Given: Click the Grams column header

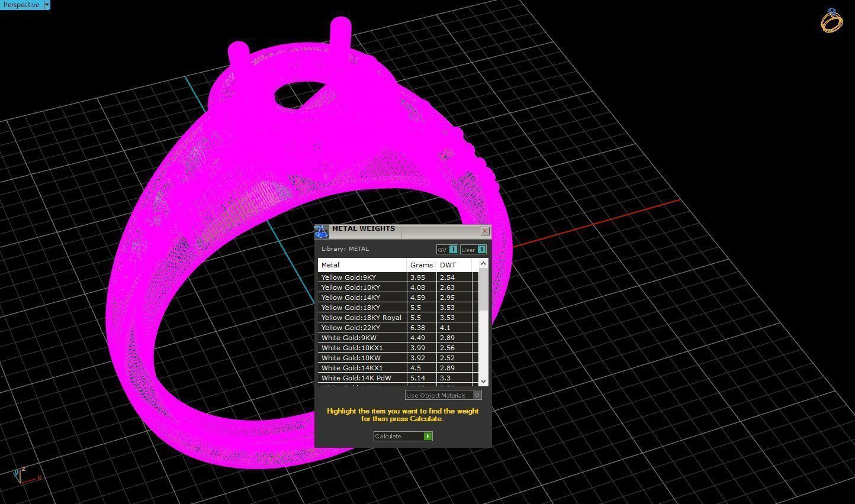Looking at the screenshot, I should [422, 265].
